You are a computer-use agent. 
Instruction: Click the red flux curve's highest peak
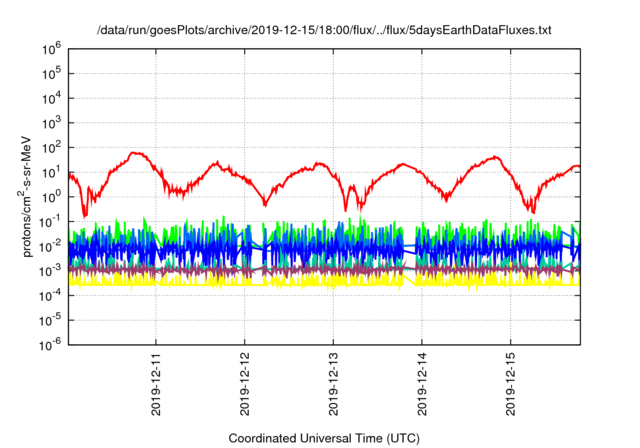click(x=134, y=153)
